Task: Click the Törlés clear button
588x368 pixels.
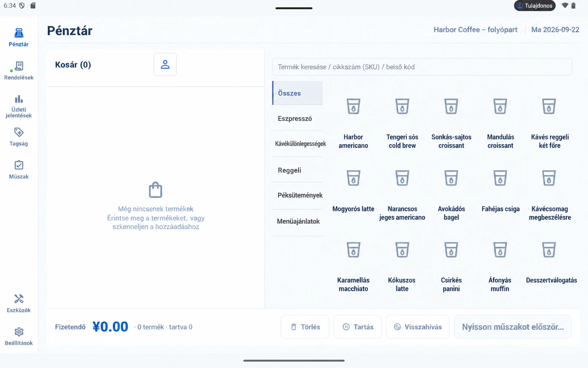Action: tap(305, 327)
